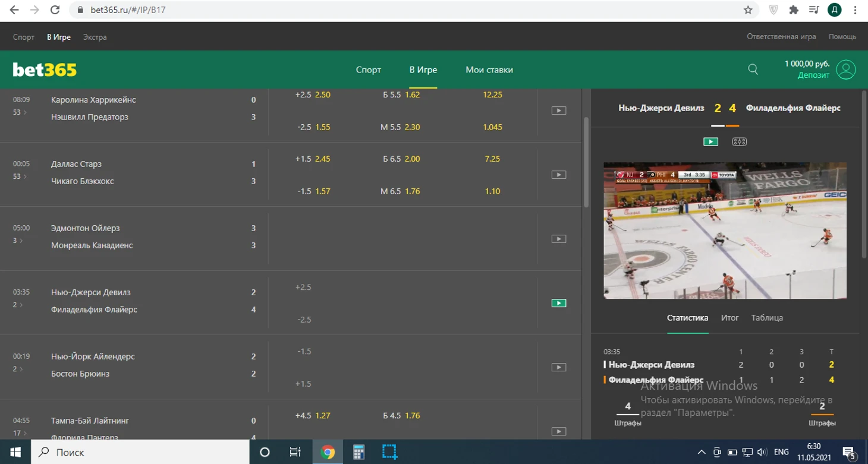868x464 pixels.
Task: Bet on Тампа-Бэй Лайтнинг +4.5 at 1.27
Action: pyautogui.click(x=313, y=416)
